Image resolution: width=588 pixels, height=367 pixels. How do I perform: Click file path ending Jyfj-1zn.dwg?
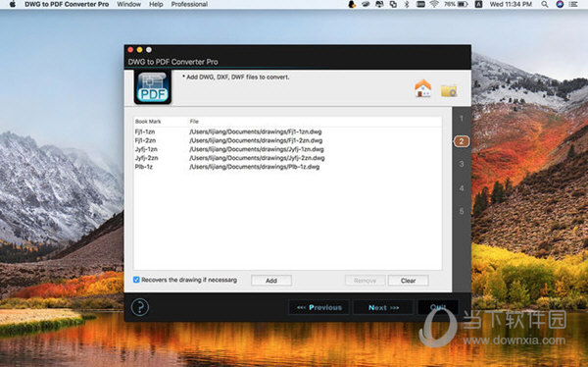coord(257,149)
